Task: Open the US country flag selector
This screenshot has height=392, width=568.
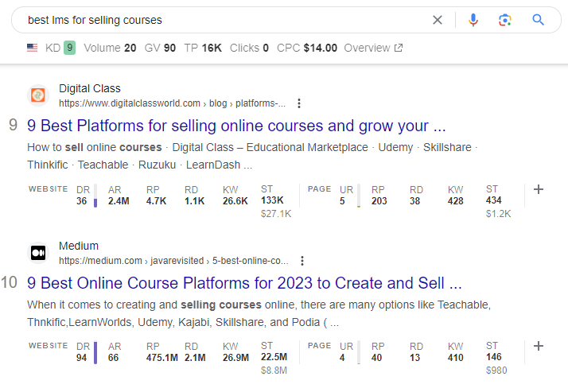Action: [32, 48]
